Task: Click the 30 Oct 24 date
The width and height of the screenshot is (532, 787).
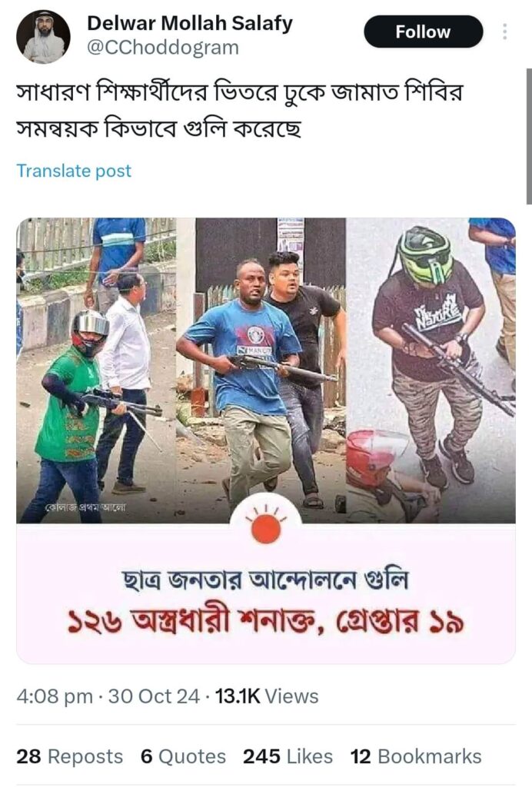Action: (x=154, y=696)
